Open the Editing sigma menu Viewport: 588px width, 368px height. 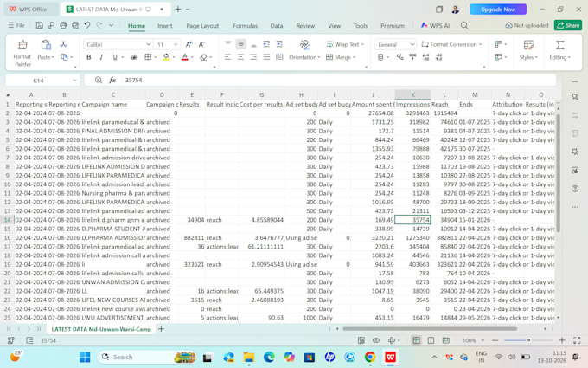[x=559, y=50]
